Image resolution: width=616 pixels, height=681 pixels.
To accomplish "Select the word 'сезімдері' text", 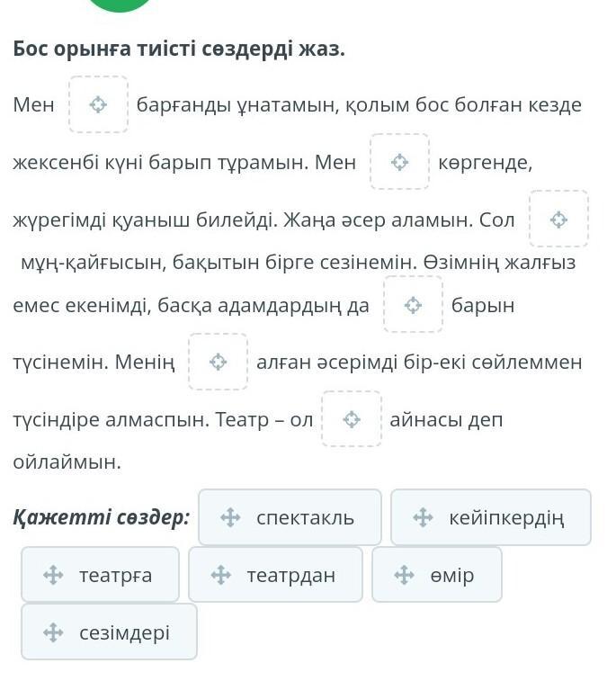I will (x=124, y=632).
